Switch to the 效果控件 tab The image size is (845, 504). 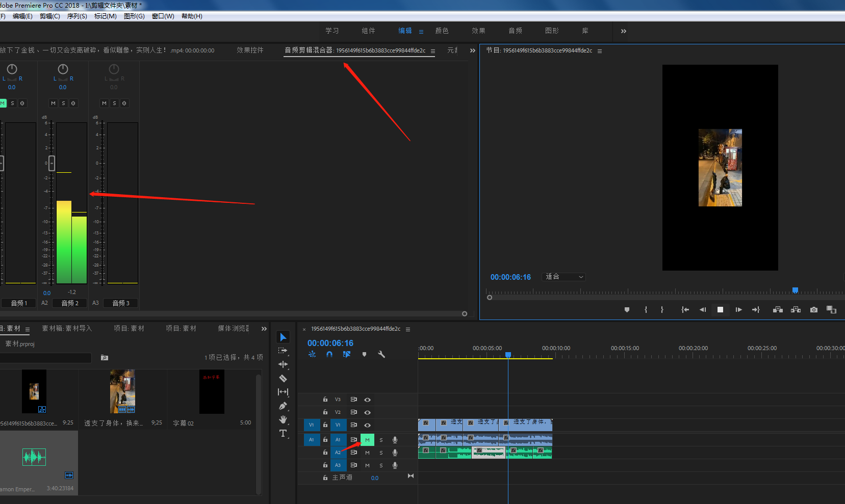click(x=250, y=50)
